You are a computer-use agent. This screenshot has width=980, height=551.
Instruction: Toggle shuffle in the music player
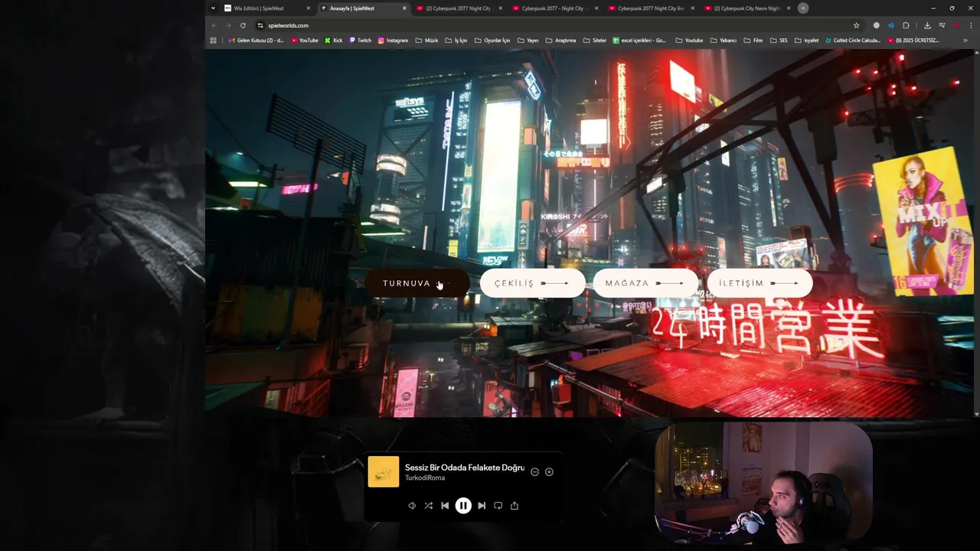(429, 506)
